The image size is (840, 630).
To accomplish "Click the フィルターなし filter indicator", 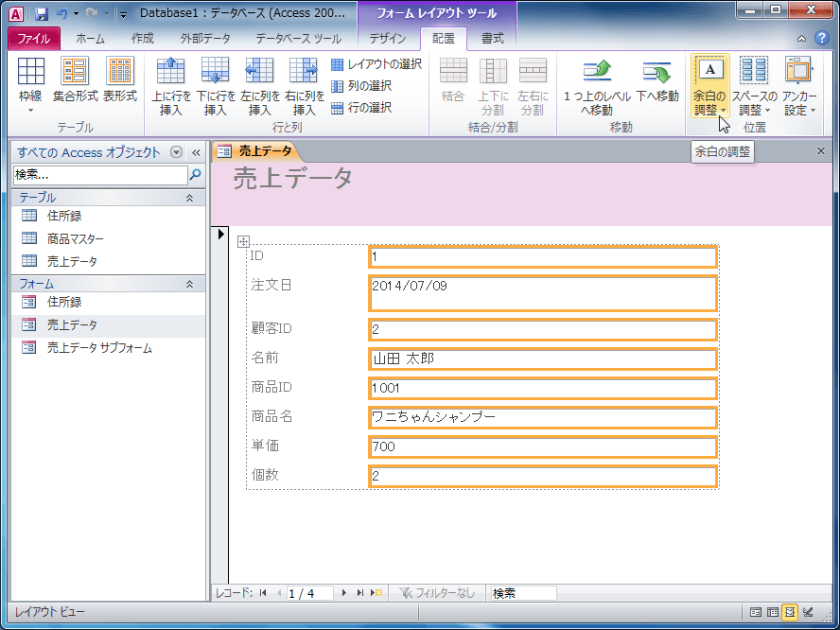I will [438, 592].
